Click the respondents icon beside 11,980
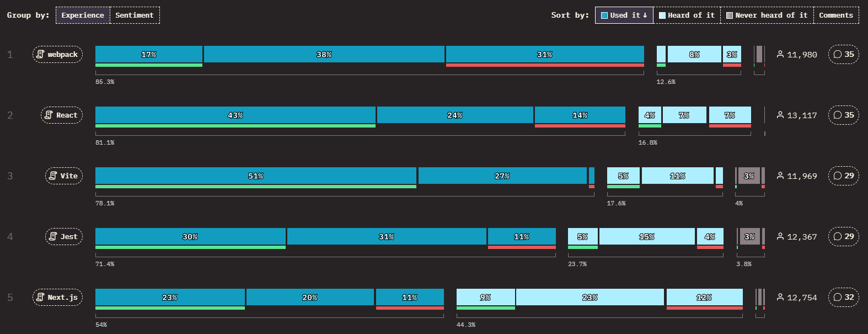 pos(780,54)
